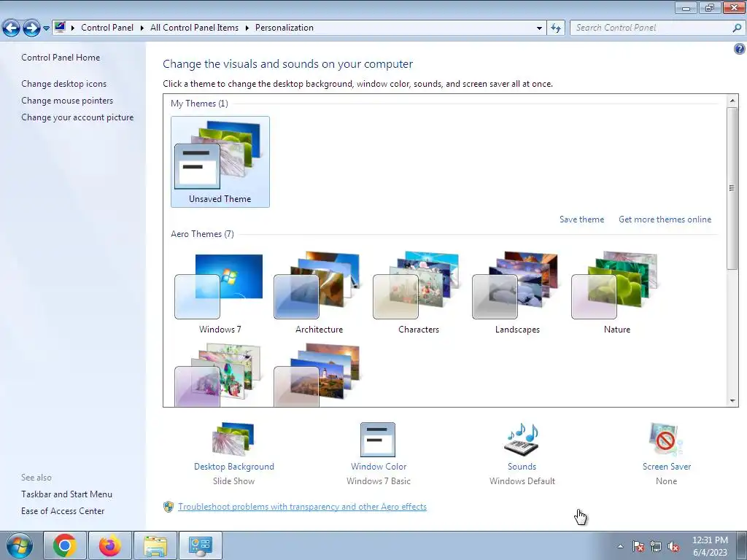Image resolution: width=747 pixels, height=560 pixels.
Task: Open the muted volume tray icon
Action: [673, 546]
